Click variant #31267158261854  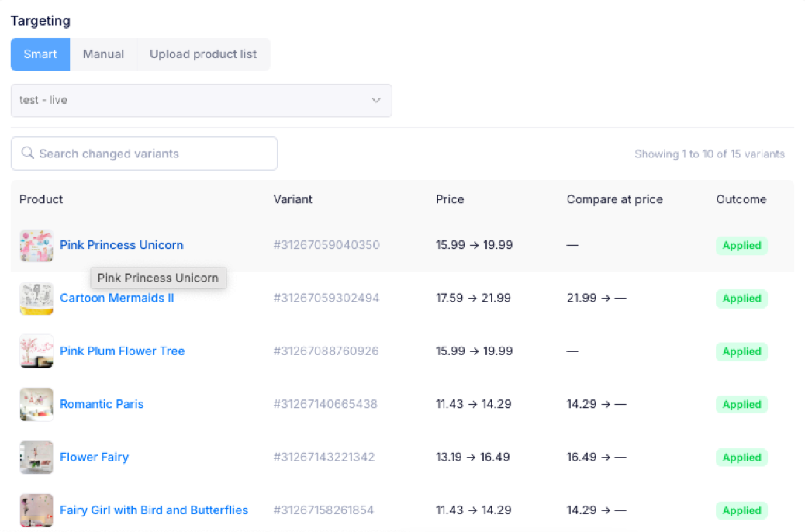point(323,510)
